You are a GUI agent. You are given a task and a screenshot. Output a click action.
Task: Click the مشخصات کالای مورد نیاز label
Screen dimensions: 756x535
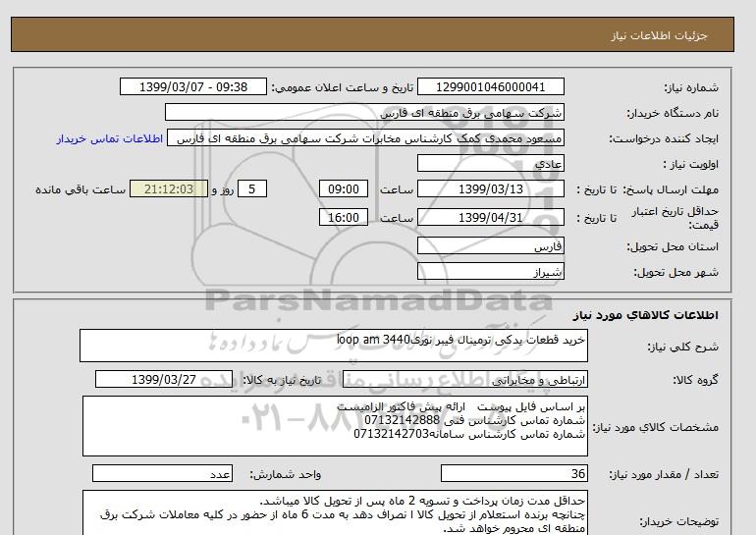pyautogui.click(x=655, y=427)
